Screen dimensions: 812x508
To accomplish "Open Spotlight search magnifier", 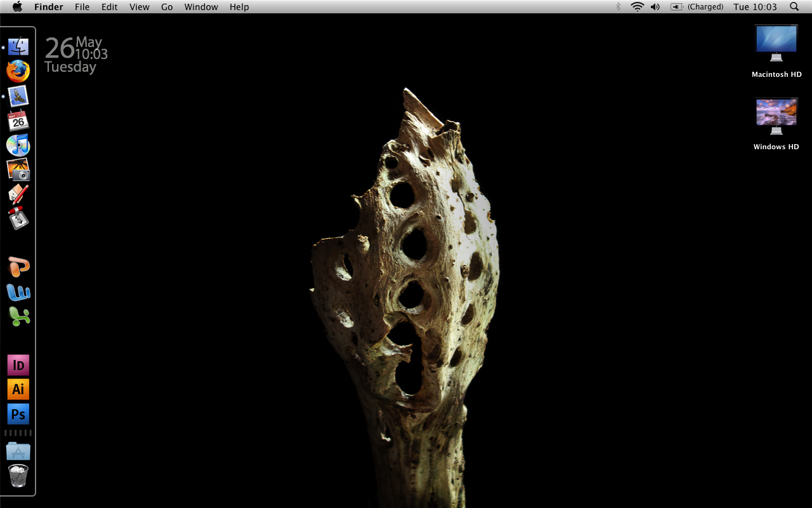I will (x=794, y=7).
